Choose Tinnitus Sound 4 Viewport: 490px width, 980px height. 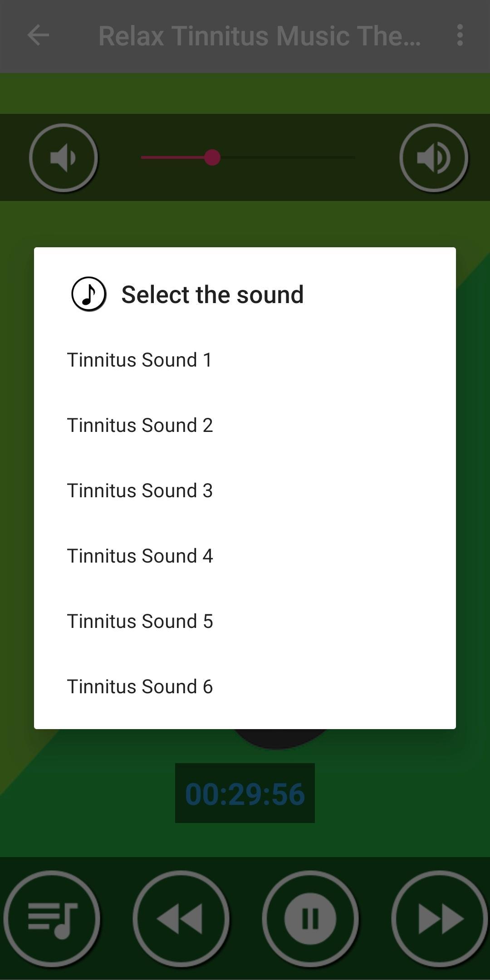point(245,556)
